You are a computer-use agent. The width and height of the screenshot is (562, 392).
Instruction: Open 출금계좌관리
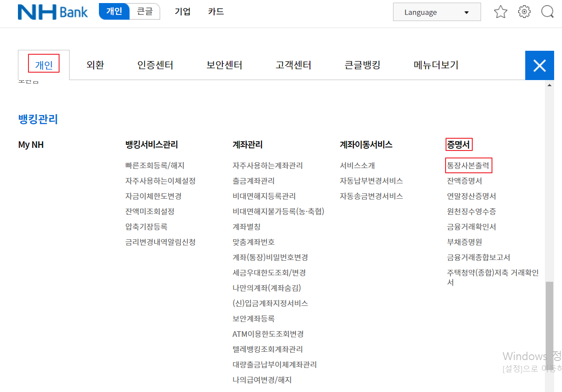click(x=253, y=181)
